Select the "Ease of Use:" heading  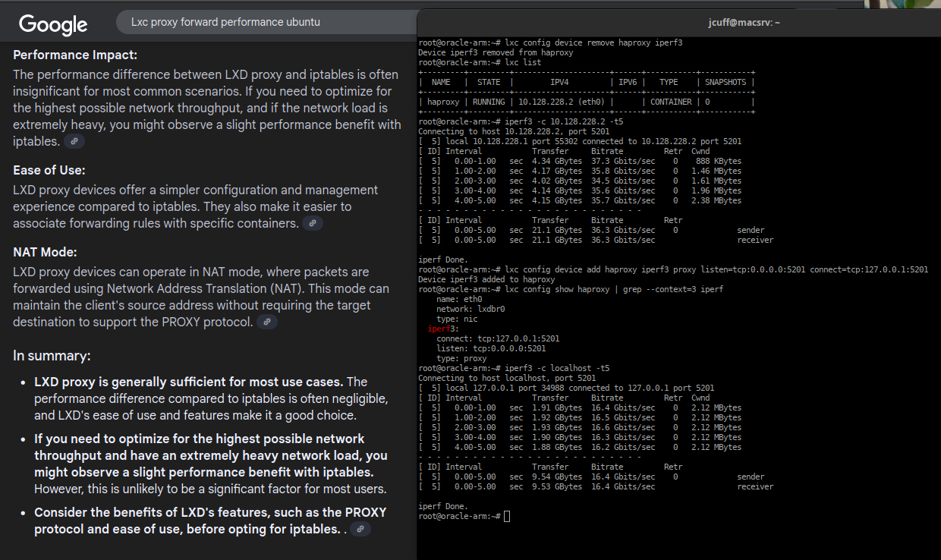pyautogui.click(x=49, y=170)
